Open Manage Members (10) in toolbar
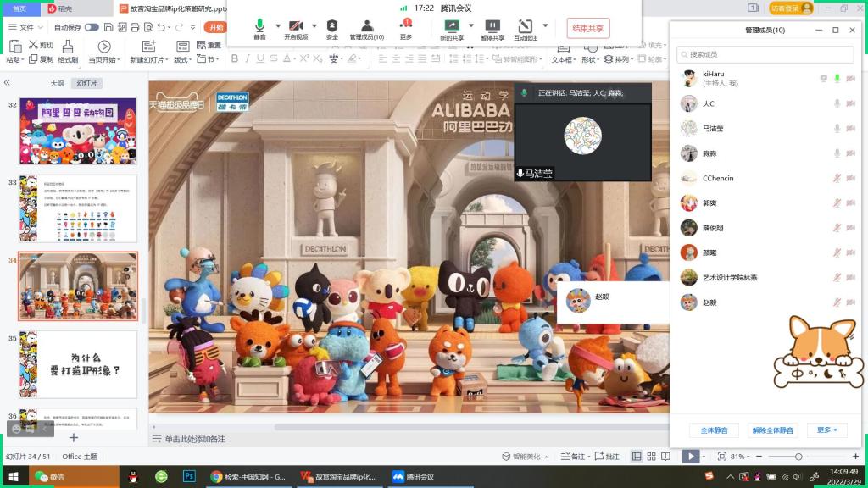 [x=366, y=29]
